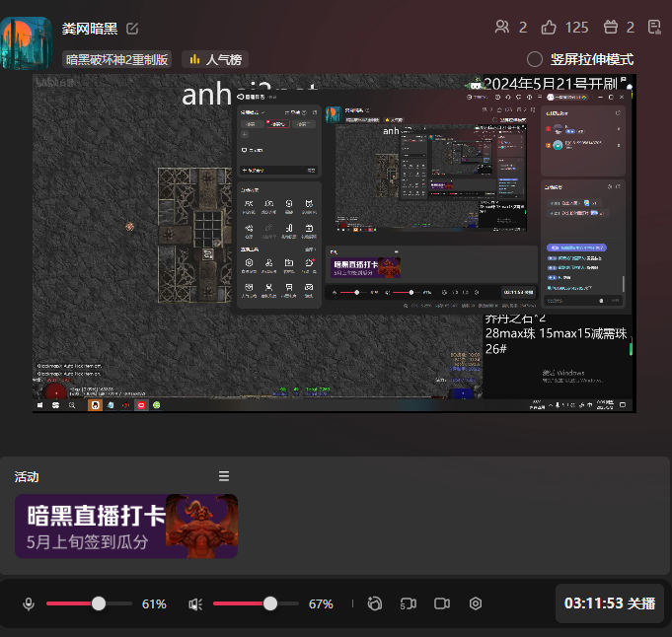Viewport: 672px width, 637px height.
Task: Enable 竖屏拉伸模式 radio option
Action: (x=535, y=59)
